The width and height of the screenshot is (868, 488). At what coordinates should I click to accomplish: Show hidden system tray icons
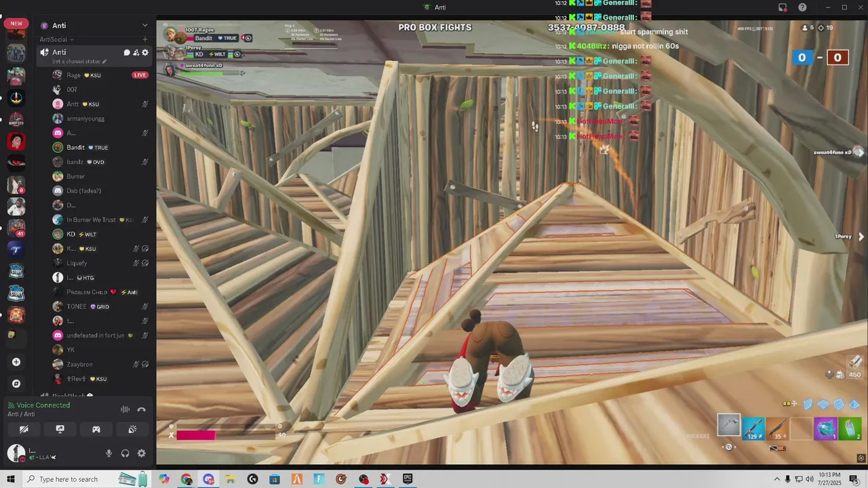[x=777, y=479]
